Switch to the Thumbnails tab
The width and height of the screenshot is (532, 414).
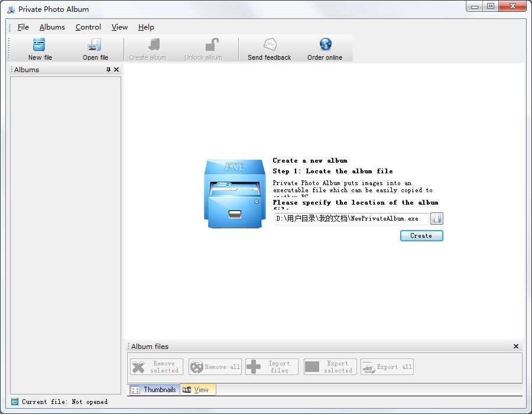tap(154, 390)
